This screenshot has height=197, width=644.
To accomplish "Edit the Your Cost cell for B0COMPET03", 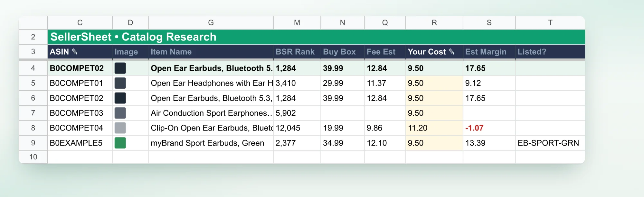I will coord(434,113).
